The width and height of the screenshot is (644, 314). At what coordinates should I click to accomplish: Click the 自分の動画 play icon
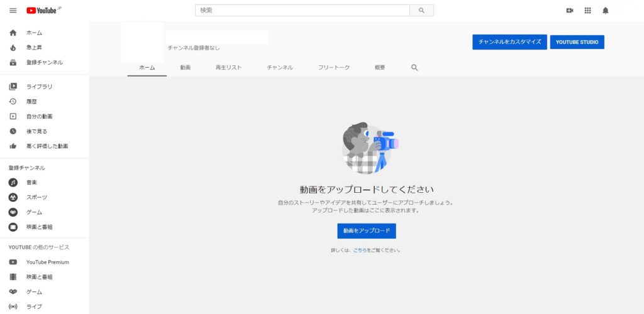click(x=13, y=116)
